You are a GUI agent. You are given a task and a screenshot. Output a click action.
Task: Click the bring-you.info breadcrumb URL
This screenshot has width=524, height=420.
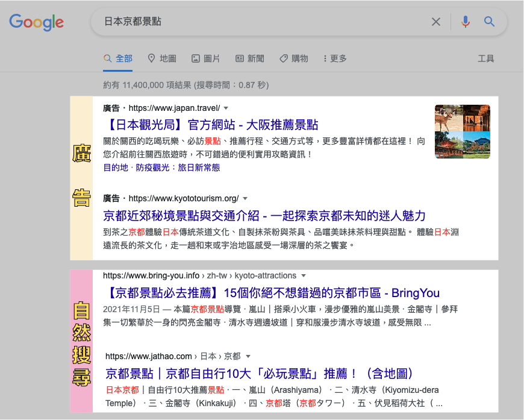pos(199,275)
